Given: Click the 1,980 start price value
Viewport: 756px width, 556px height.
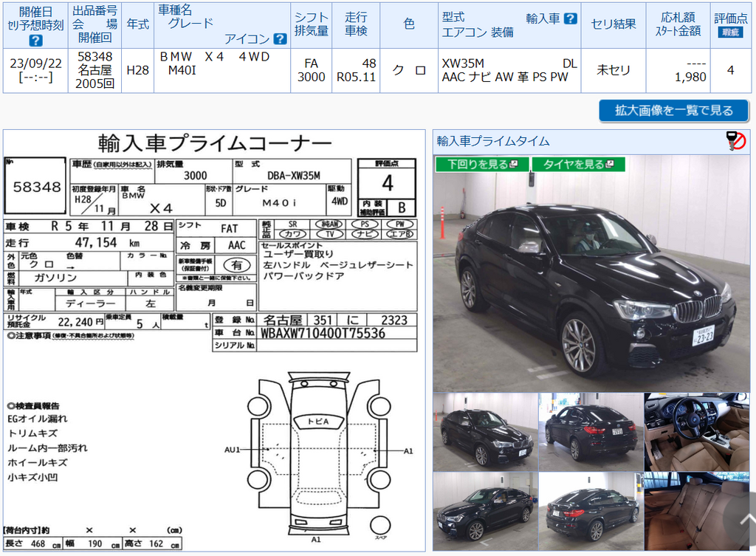Looking at the screenshot, I should point(690,77).
